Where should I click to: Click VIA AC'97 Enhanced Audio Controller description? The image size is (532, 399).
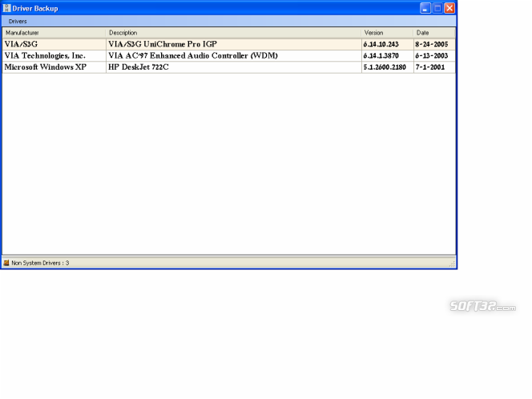234,55
